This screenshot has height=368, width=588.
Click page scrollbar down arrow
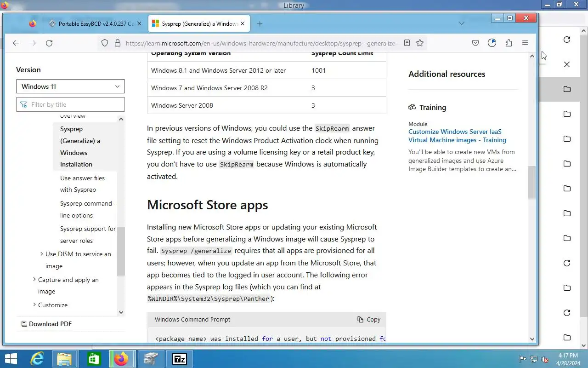(532, 339)
